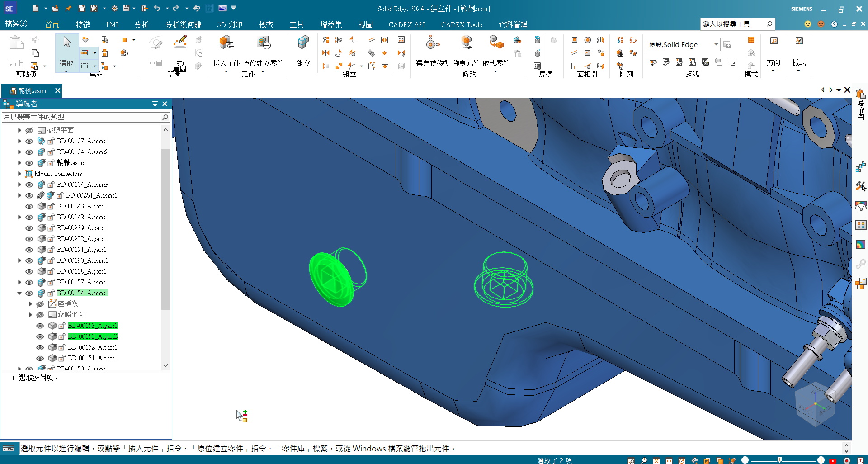868x464 pixels.
Task: Open the 檢查 Inspect ribbon tab
Action: [x=266, y=24]
